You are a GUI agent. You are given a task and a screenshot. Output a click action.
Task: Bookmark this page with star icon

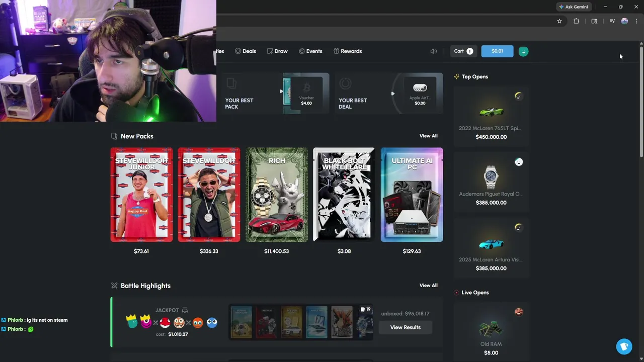pyautogui.click(x=559, y=21)
